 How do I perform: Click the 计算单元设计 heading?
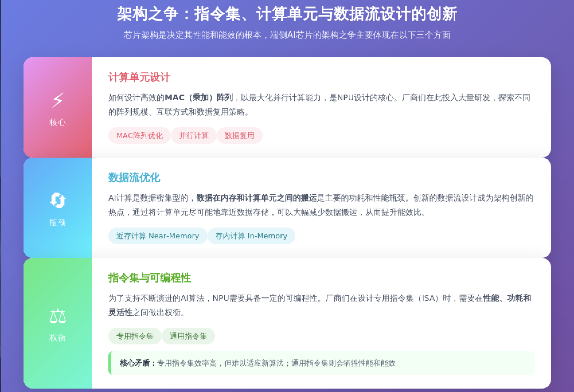tap(139, 77)
